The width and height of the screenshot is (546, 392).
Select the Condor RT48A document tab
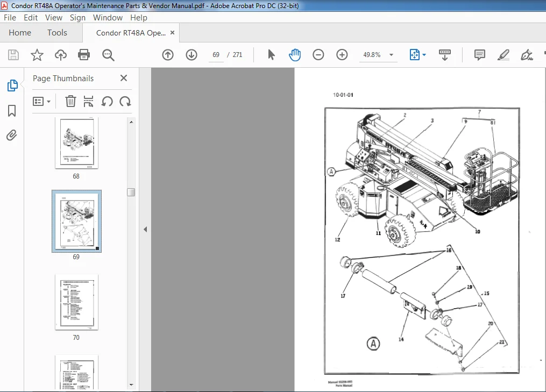(131, 33)
